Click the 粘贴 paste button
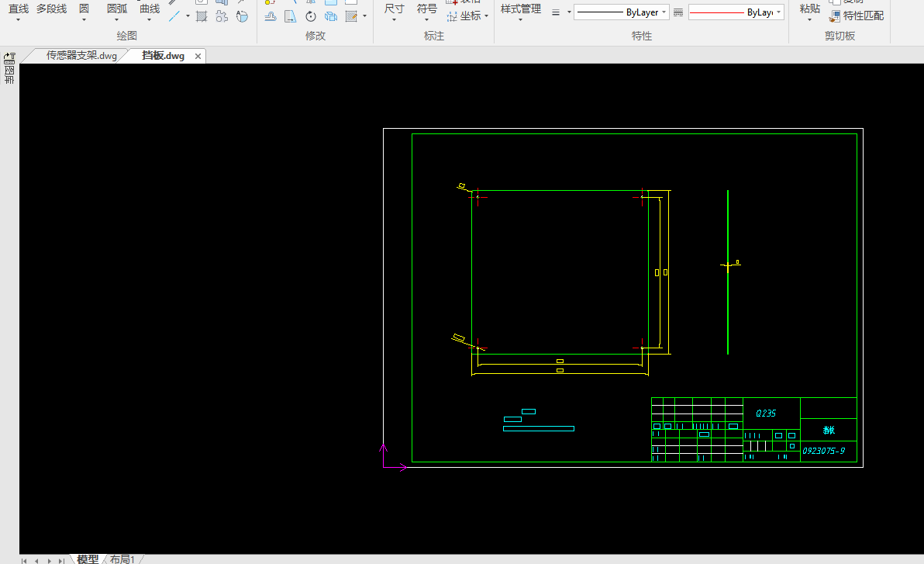Image resolution: width=924 pixels, height=564 pixels. pos(810,12)
